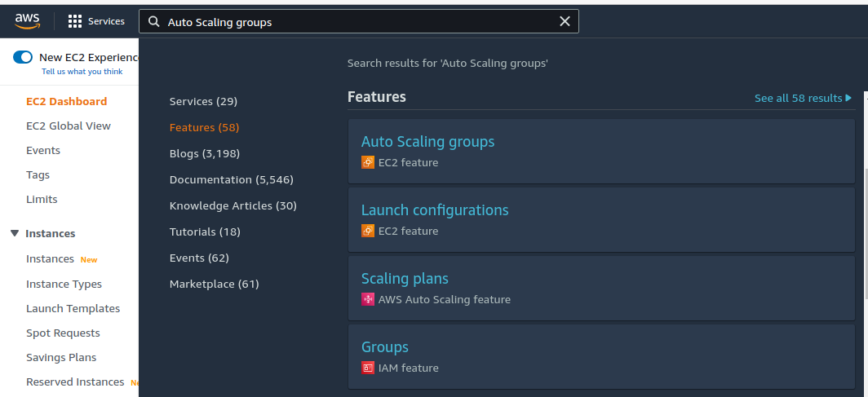
Task: Open the Scaling plans result
Action: (x=405, y=279)
